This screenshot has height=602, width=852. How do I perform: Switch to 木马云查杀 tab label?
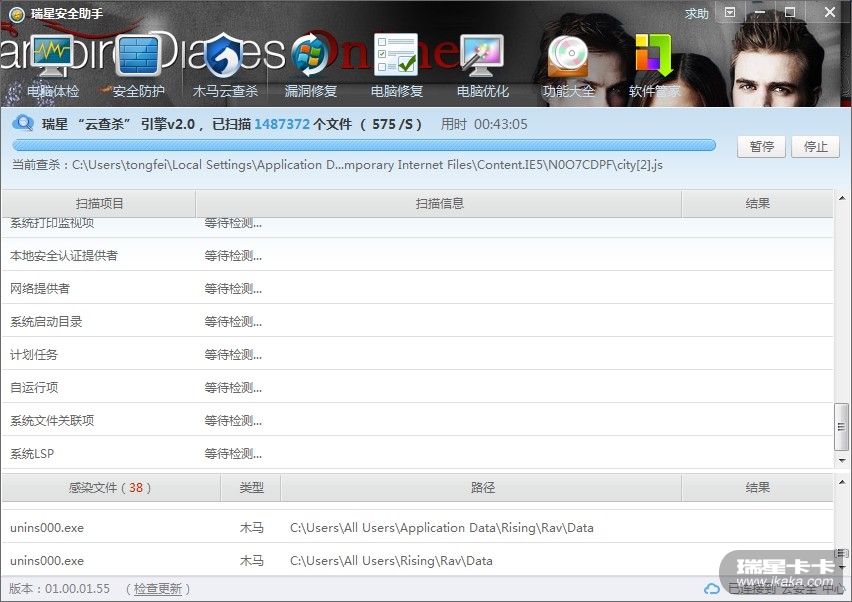[225, 91]
